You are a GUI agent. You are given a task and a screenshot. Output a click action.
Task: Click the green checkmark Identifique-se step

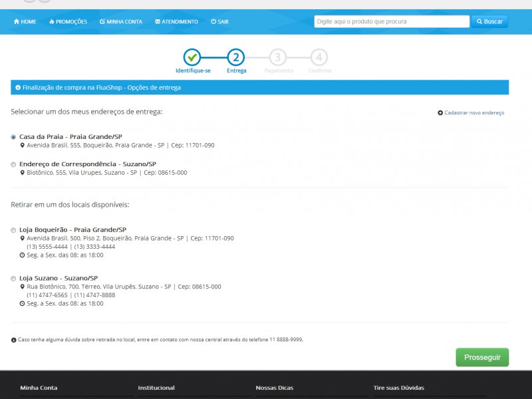point(192,57)
